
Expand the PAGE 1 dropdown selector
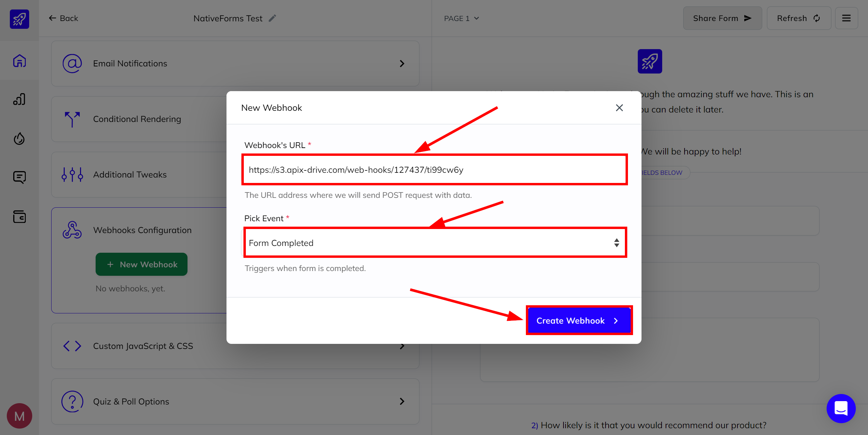pyautogui.click(x=461, y=18)
